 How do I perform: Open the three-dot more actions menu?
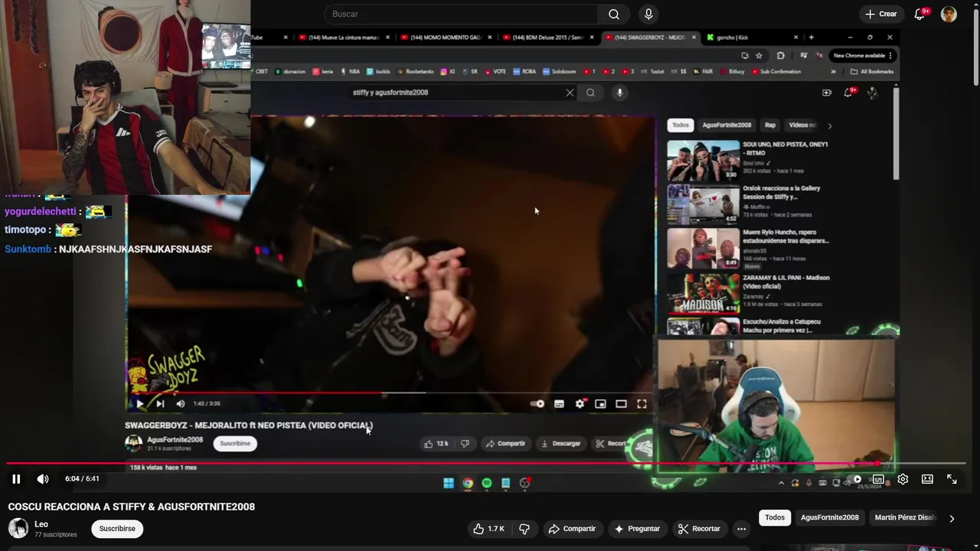(741, 529)
